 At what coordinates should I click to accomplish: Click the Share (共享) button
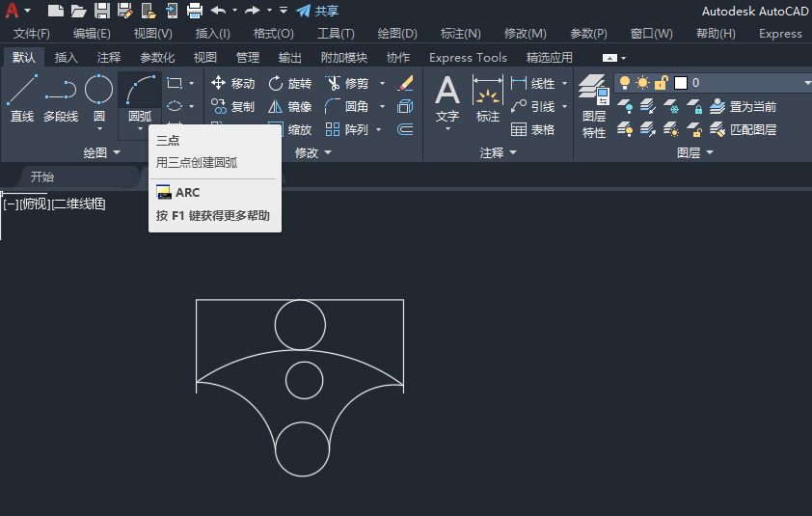point(317,11)
